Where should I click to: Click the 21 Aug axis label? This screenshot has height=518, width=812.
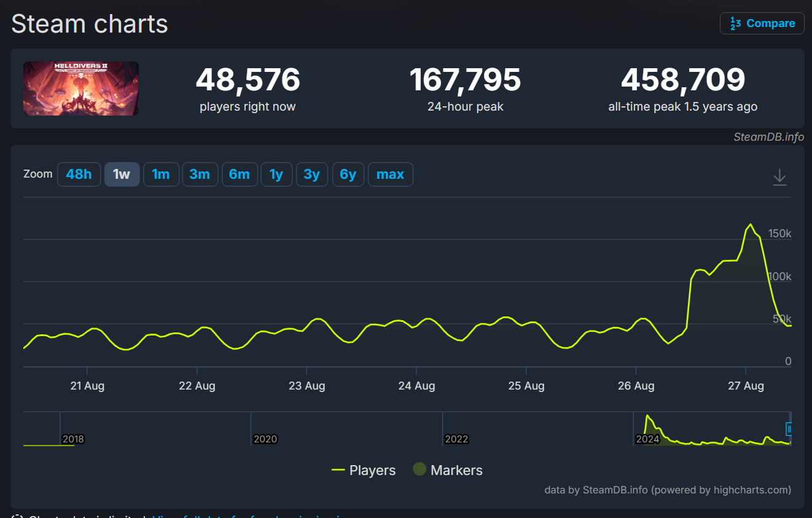point(87,386)
